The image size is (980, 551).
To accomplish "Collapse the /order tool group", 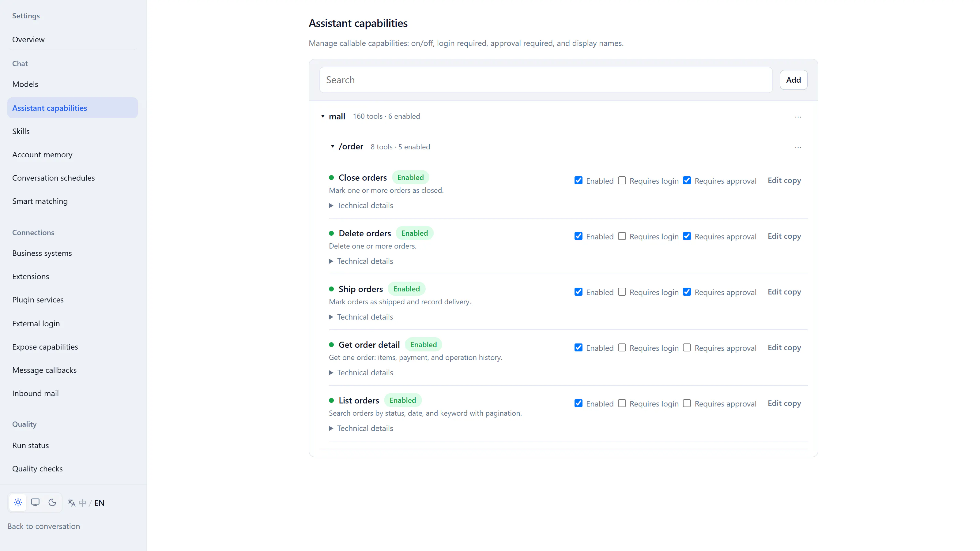I will 333,146.
